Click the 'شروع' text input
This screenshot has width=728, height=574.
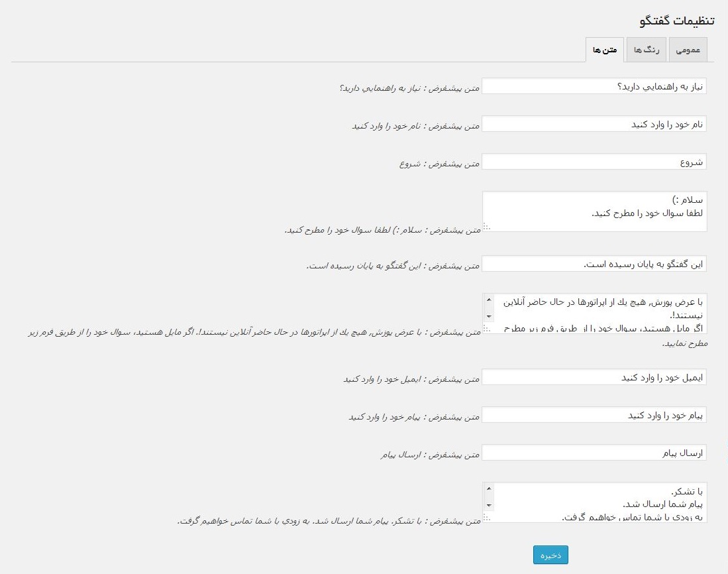tap(594, 162)
